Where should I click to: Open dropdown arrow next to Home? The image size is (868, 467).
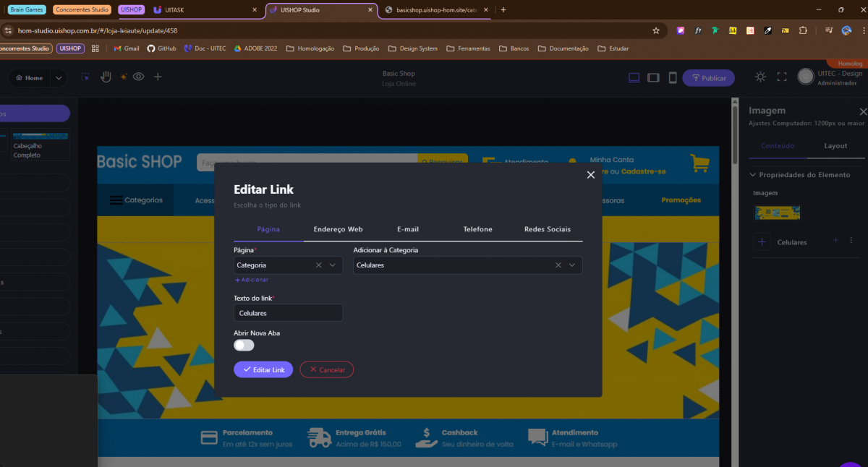click(x=59, y=78)
